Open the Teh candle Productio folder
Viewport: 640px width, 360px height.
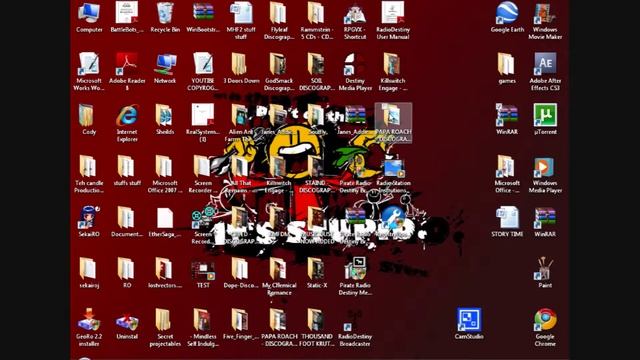[89, 166]
